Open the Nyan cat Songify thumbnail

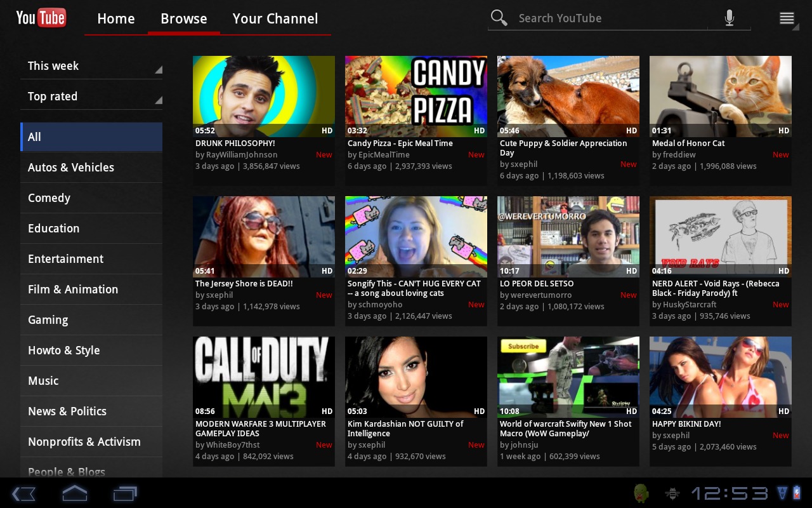[416, 237]
